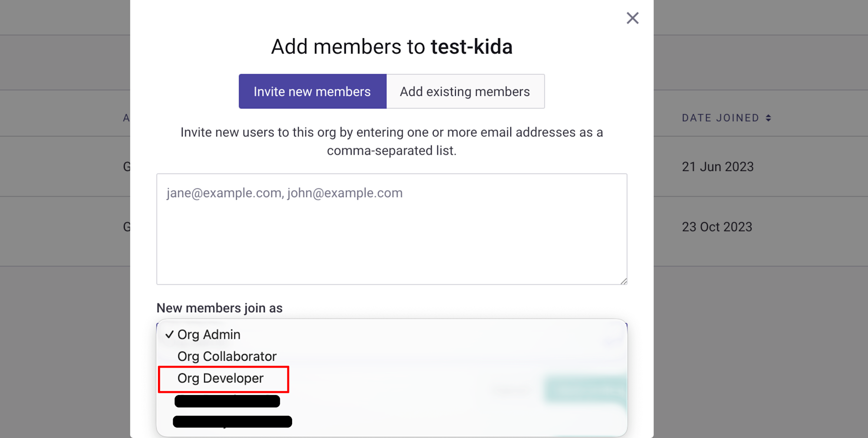Click the Date Joined sort arrows
Image resolution: width=868 pixels, height=438 pixels.
click(x=768, y=118)
